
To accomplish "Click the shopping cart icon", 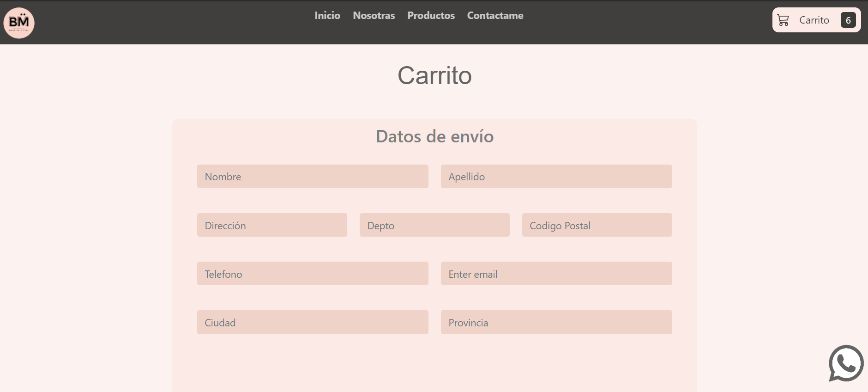I will tap(783, 20).
